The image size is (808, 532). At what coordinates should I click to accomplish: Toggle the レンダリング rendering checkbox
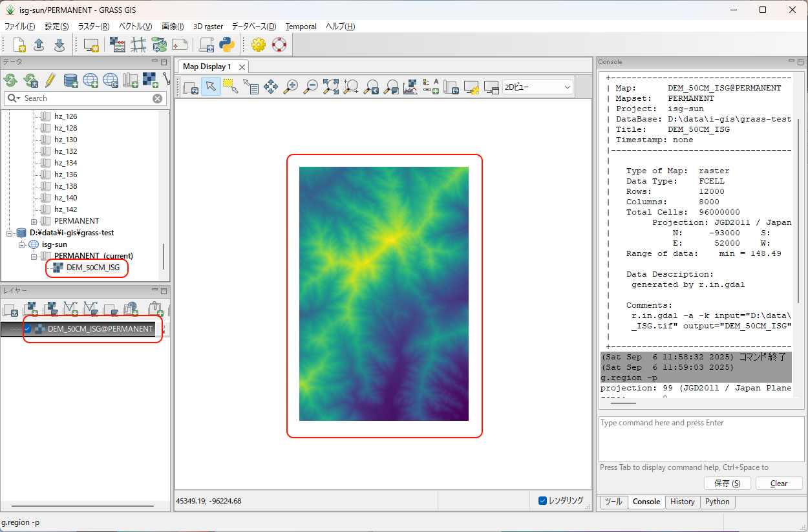tap(543, 500)
